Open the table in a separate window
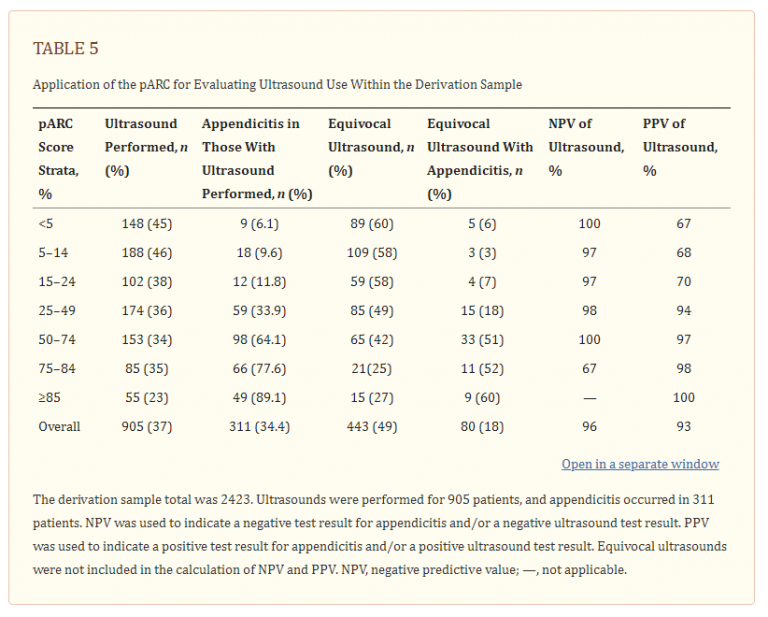The image size is (768, 617). click(640, 464)
